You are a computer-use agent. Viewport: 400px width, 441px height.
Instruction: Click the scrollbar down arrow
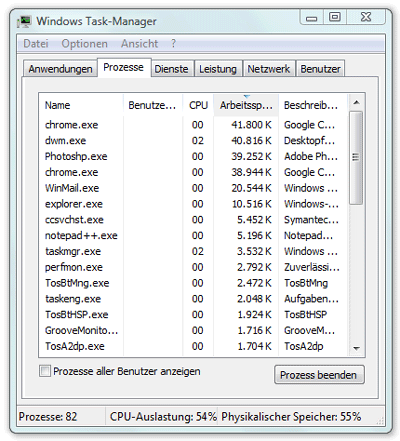point(356,348)
